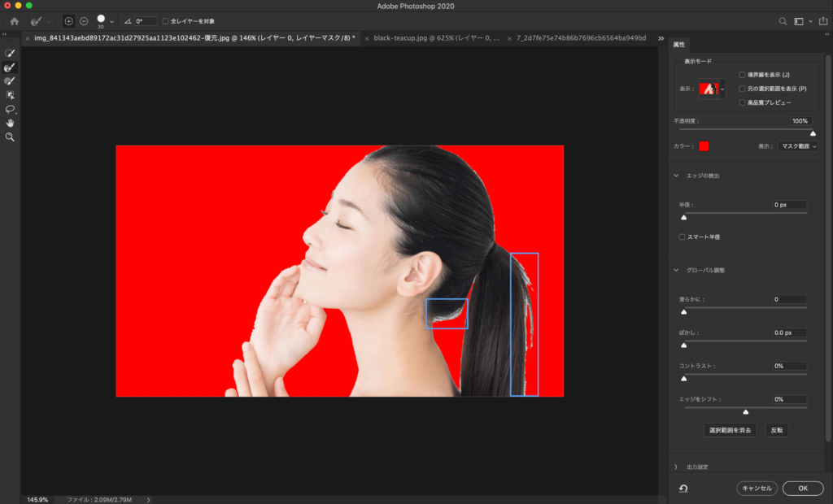Switch to the 7_2d7fe75e document tab
The width and height of the screenshot is (833, 504).
(581, 38)
